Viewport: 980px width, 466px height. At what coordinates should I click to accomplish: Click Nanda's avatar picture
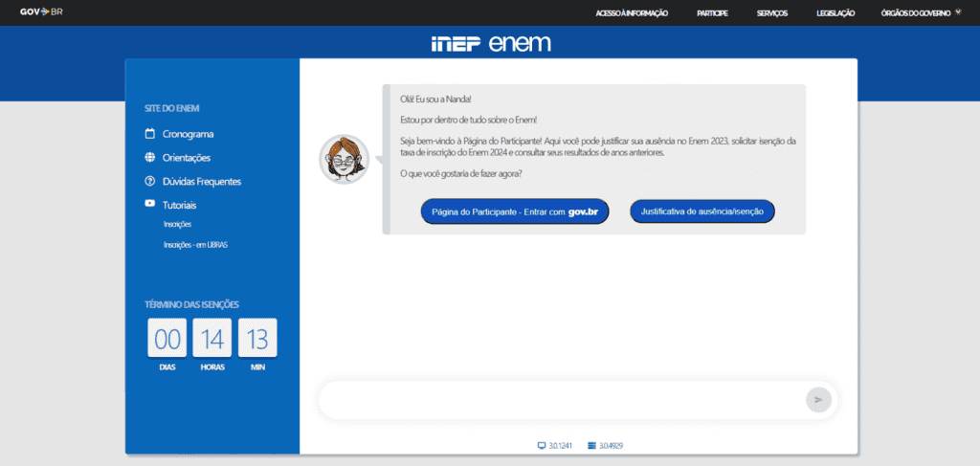pos(345,159)
